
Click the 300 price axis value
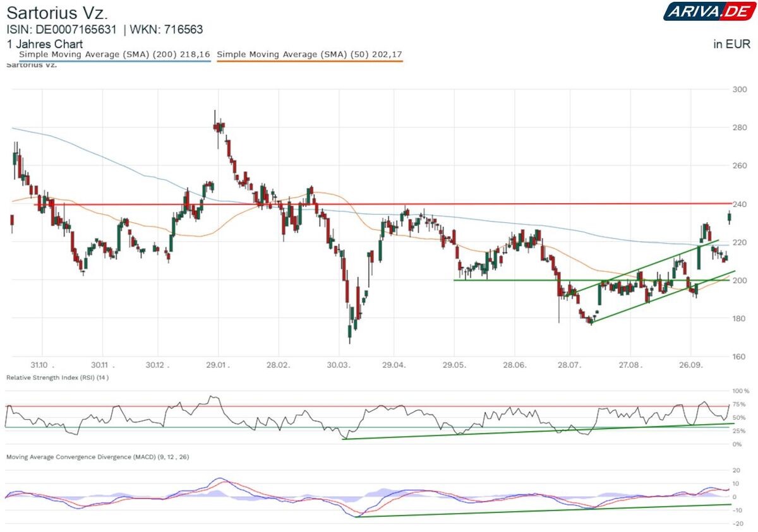(740, 90)
